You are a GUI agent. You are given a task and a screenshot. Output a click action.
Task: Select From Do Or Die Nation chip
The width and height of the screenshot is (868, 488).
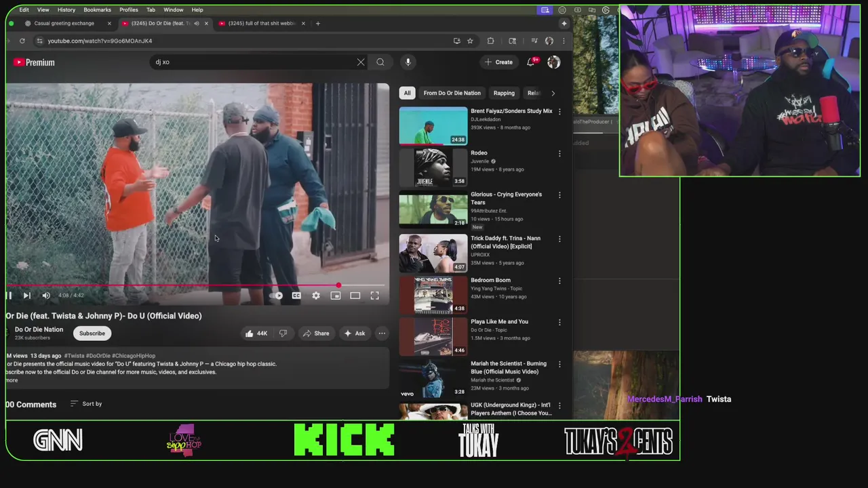[452, 93]
